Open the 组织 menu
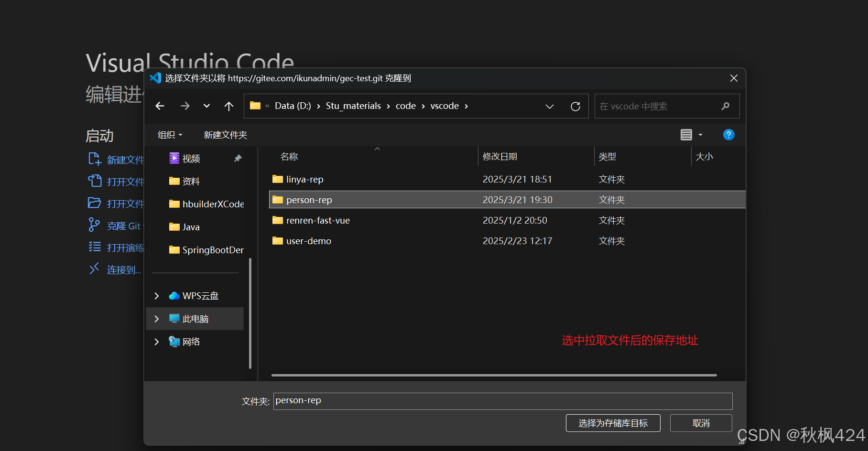 click(x=169, y=135)
